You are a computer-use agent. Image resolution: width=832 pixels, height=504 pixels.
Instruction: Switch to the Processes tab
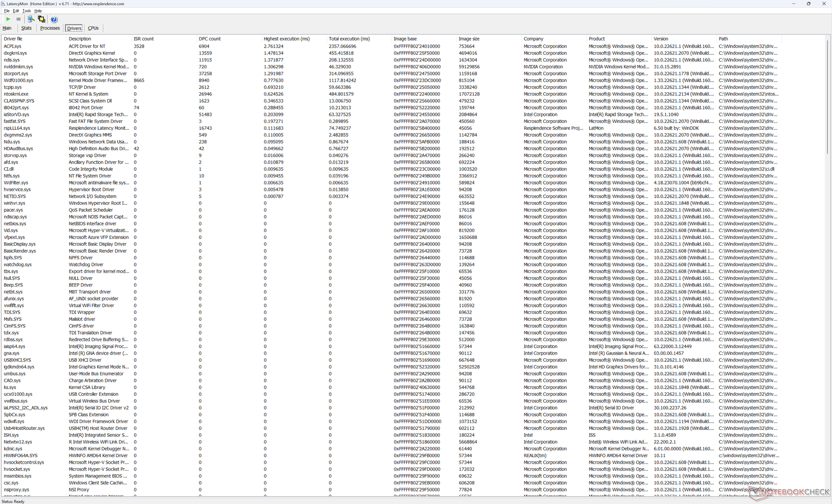click(50, 28)
